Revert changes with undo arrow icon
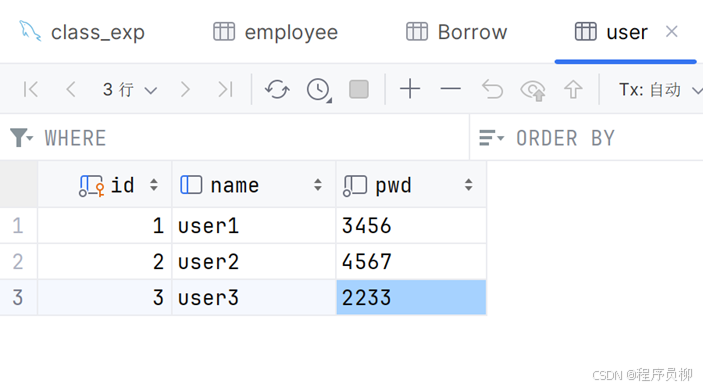 point(492,89)
